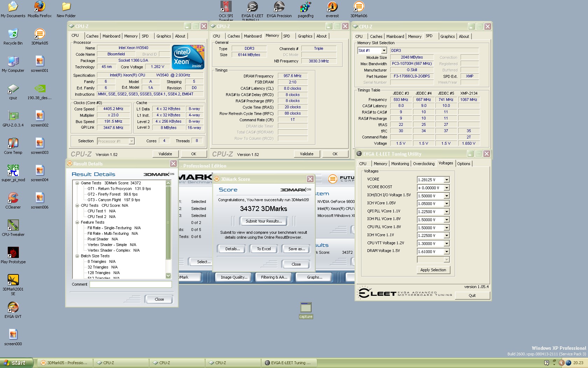This screenshot has width=588, height=368.
Task: Click the Graphs button in 3DMark05
Action: (315, 277)
